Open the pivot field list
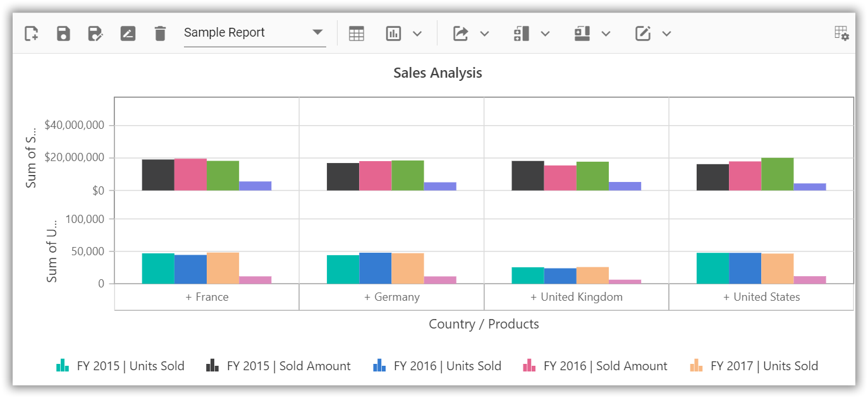This screenshot has width=868, height=398. (841, 33)
